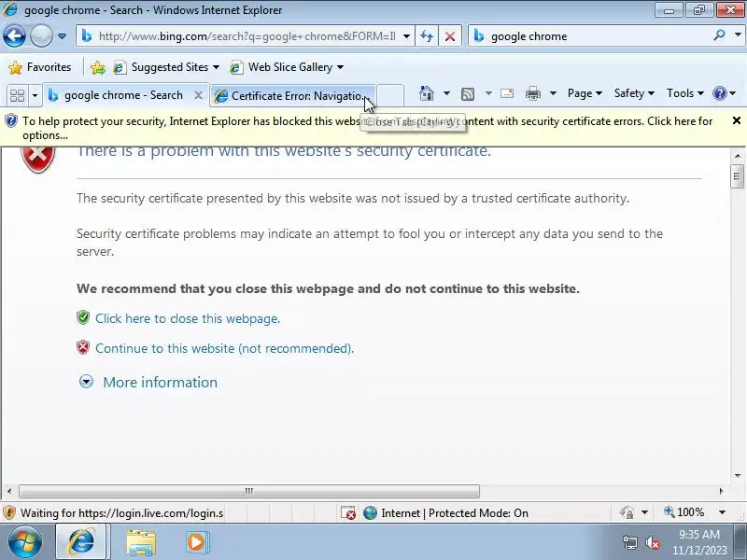Screen dimensions: 747x560
Task: Open the Page menu
Action: 585,93
